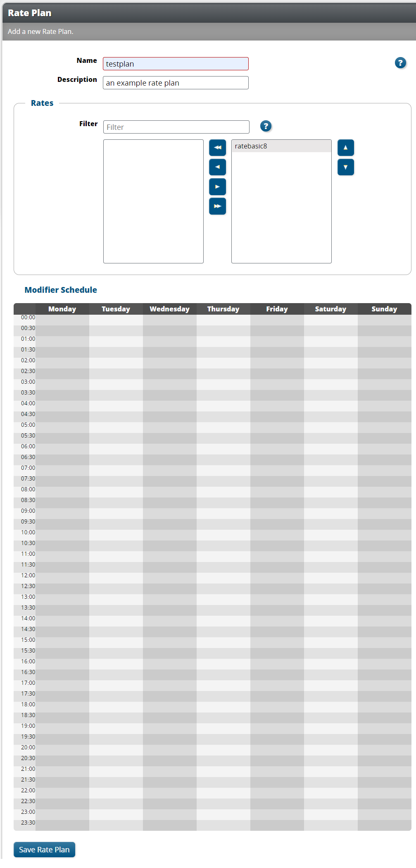The height and width of the screenshot is (868, 416).
Task: Click the Monday 00:00 schedule cell
Action: coord(62,317)
